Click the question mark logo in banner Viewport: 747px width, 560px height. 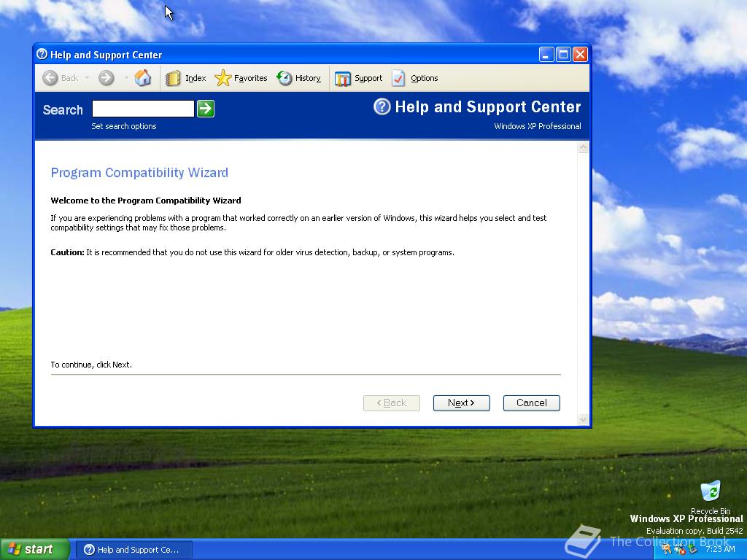[382, 106]
